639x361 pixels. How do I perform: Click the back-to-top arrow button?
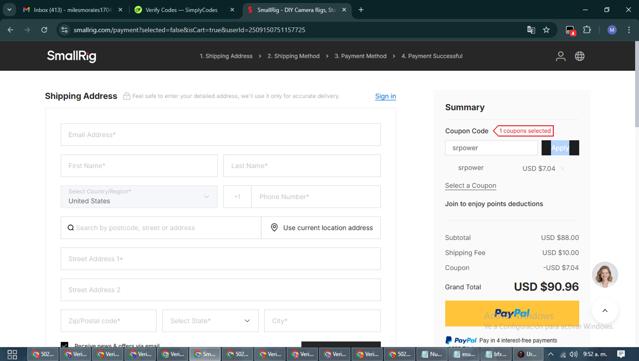605,311
